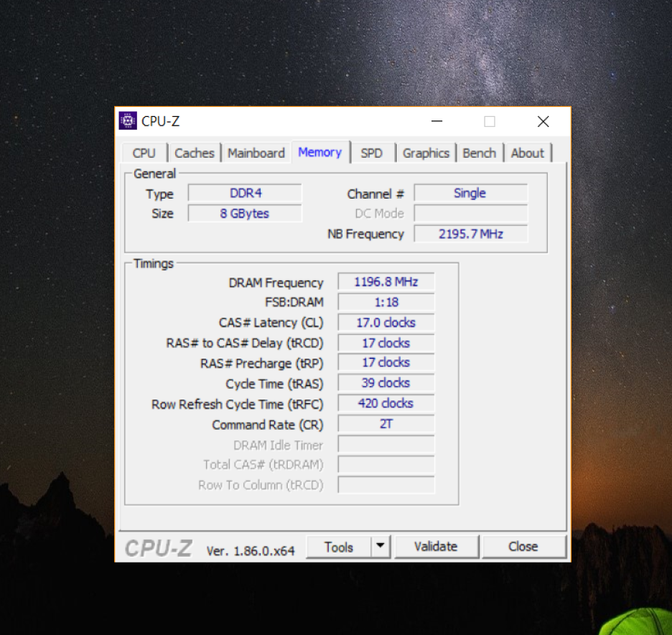The image size is (672, 635).
Task: Click the Command Rate 2T value
Action: [386, 424]
